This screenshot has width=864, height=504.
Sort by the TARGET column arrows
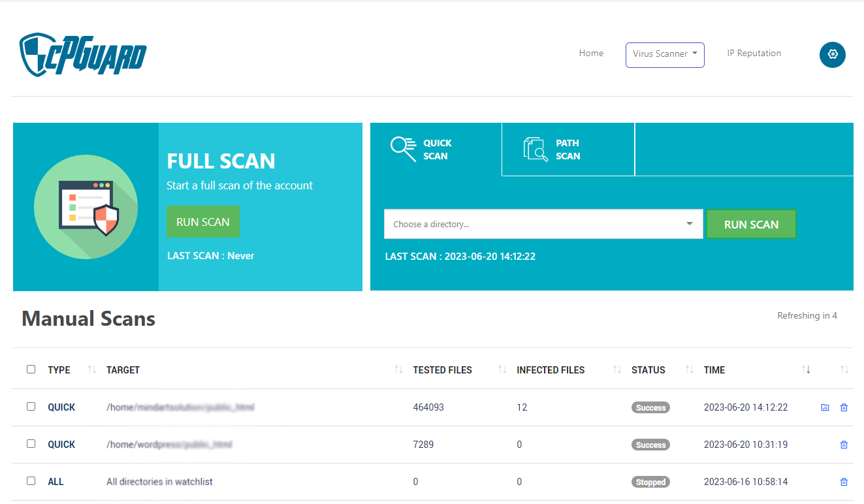398,370
